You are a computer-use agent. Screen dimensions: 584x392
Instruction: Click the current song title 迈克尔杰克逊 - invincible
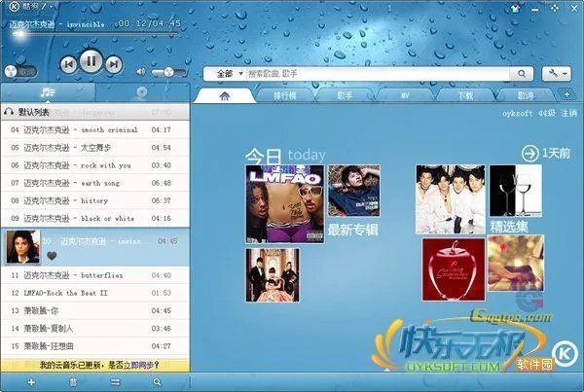tap(56, 24)
